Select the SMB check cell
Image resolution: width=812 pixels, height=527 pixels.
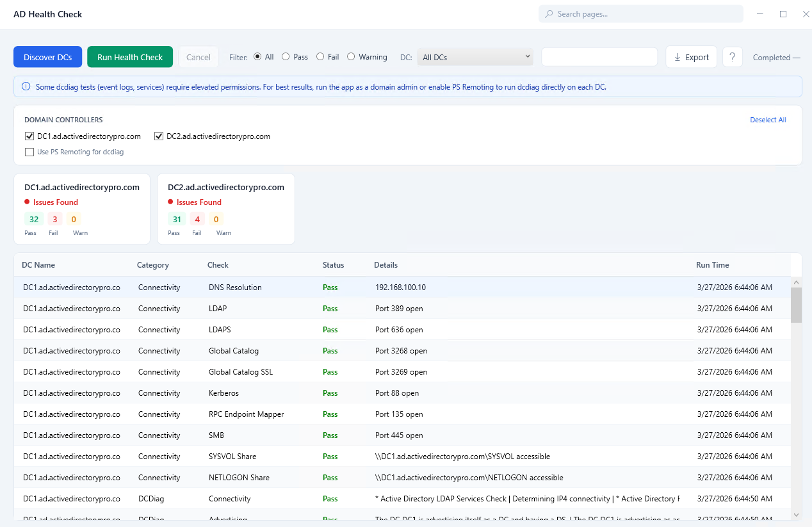216,435
